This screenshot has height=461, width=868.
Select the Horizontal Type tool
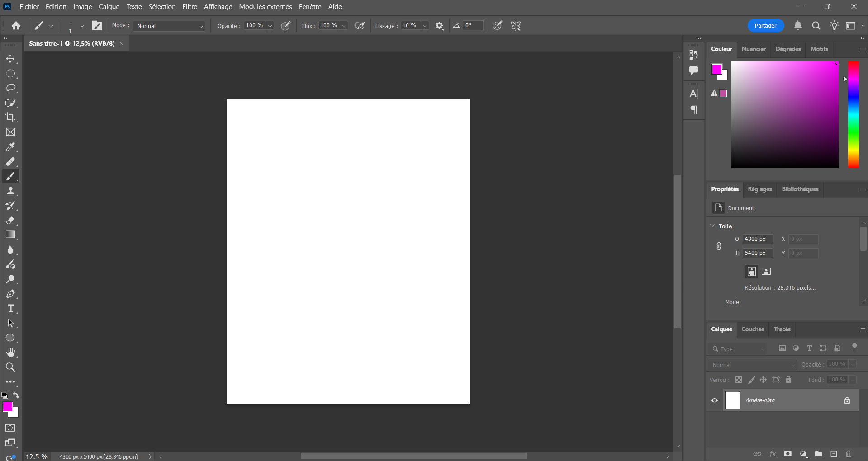[x=10, y=309]
